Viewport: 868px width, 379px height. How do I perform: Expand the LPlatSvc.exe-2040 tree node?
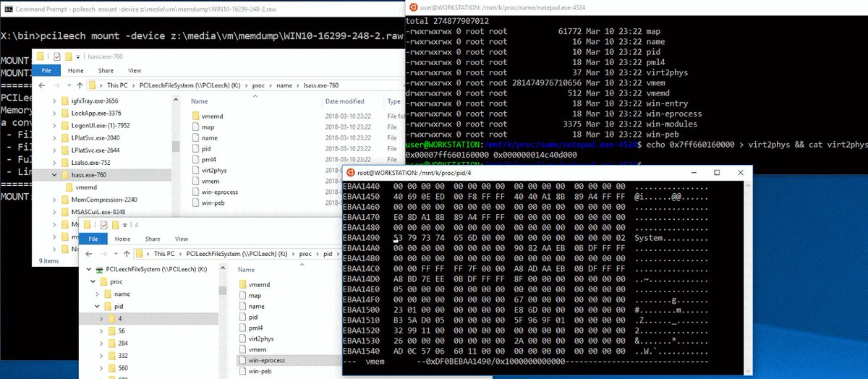[56, 138]
